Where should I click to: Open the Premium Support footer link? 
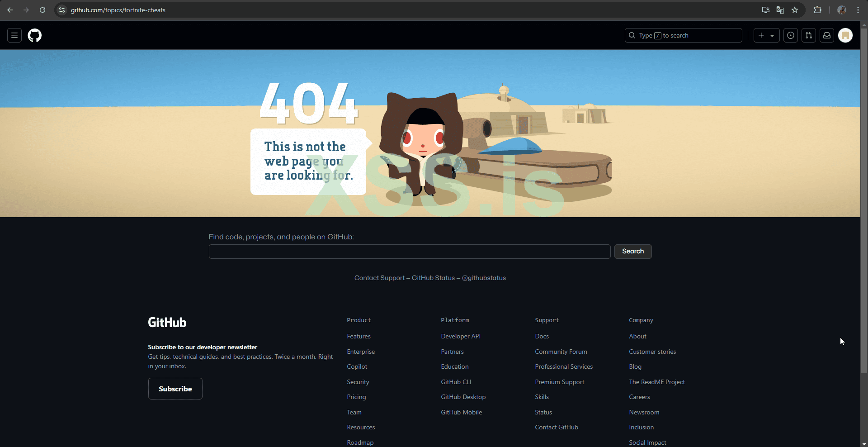(560, 382)
